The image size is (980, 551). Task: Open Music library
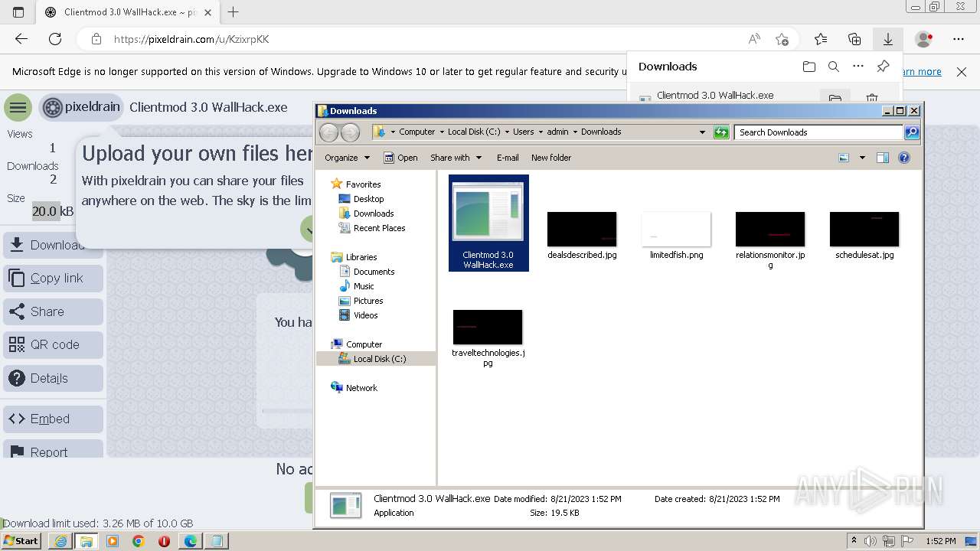[x=364, y=286]
